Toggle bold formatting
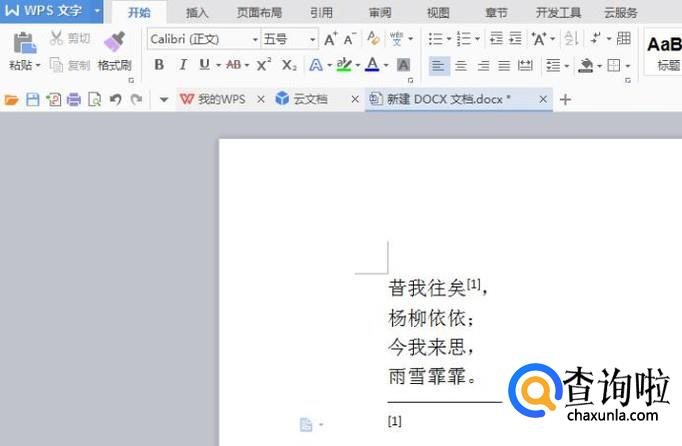The width and height of the screenshot is (682, 446). 159,65
